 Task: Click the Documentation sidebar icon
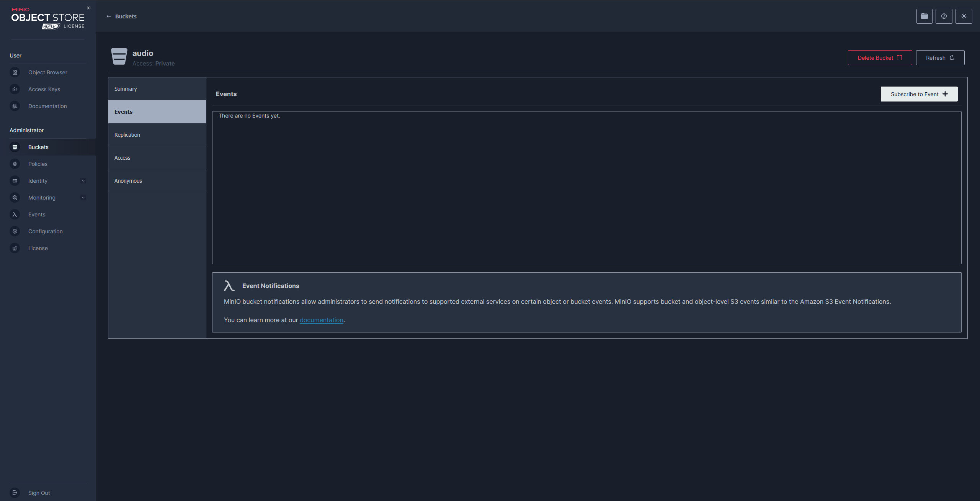coord(15,106)
